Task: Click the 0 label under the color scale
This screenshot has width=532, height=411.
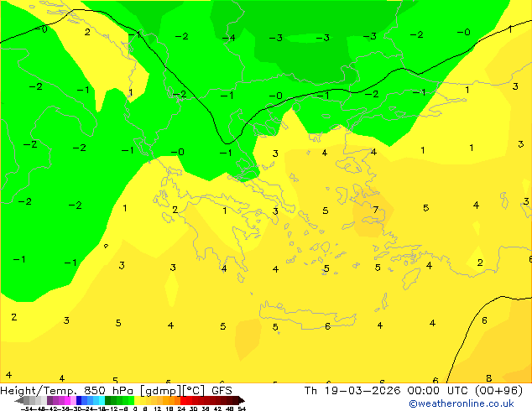Action: [x=135, y=408]
